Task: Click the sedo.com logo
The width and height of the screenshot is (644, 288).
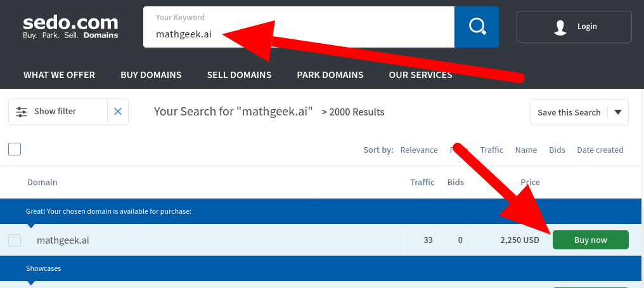Action: tap(70, 27)
